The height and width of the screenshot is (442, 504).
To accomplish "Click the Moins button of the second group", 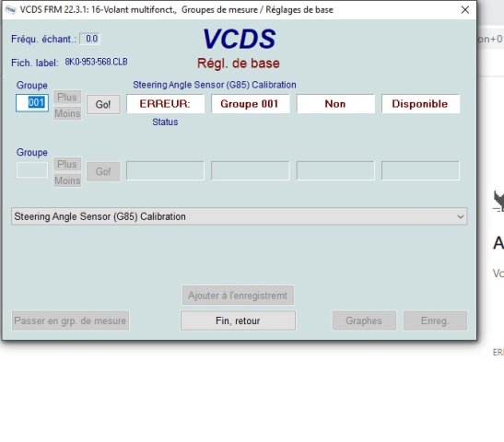I will coord(67,180).
